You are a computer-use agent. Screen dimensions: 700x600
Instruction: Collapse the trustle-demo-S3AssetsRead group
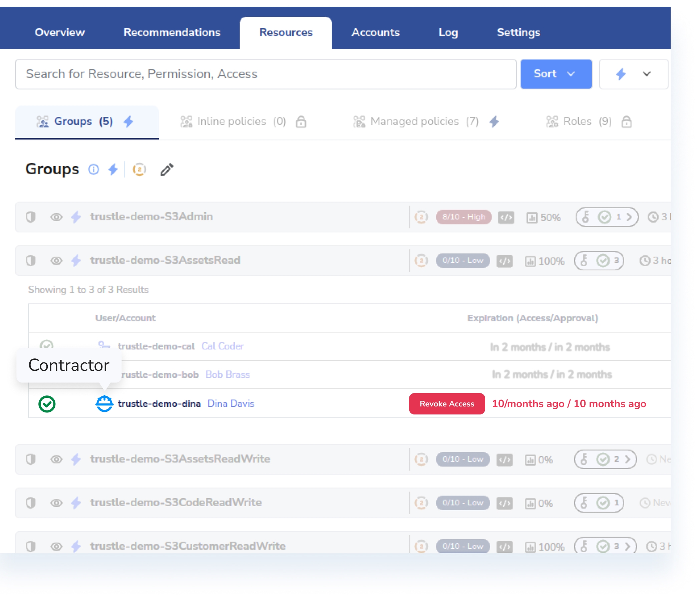pos(165,261)
